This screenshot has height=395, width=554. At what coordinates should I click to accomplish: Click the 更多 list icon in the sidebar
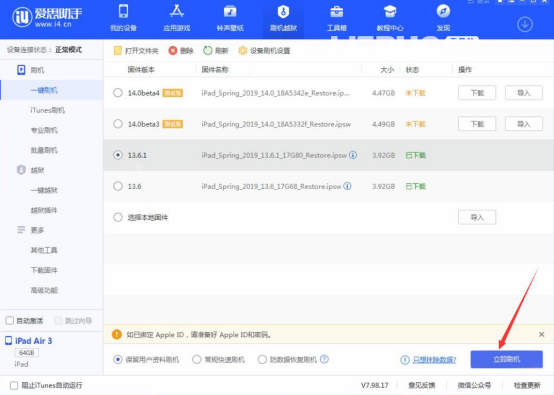pyautogui.click(x=21, y=230)
